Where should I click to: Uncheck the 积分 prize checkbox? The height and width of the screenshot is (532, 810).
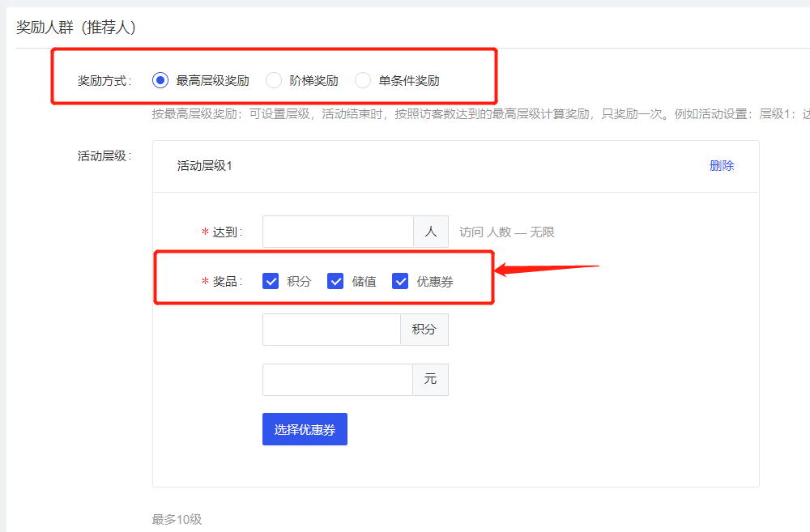[271, 281]
